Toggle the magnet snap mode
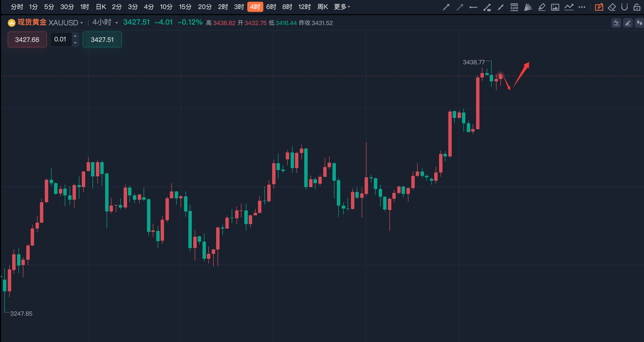Viewport: 644px width, 342px height. pos(624,7)
